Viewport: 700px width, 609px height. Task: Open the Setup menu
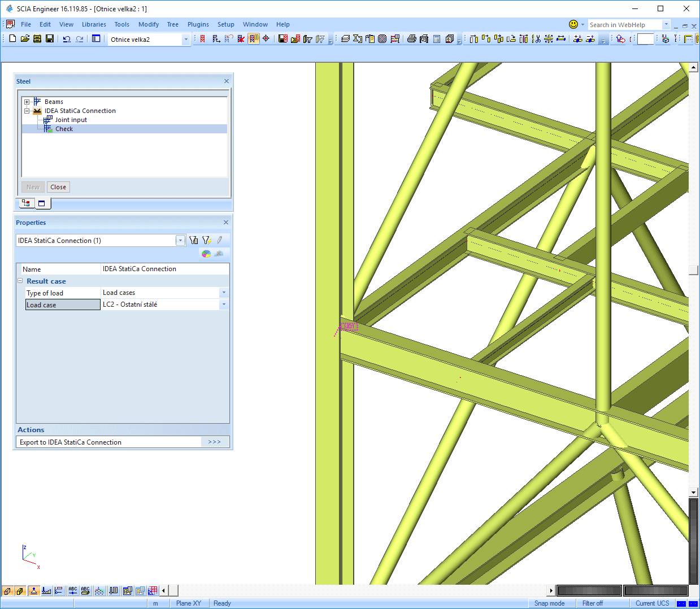[226, 24]
